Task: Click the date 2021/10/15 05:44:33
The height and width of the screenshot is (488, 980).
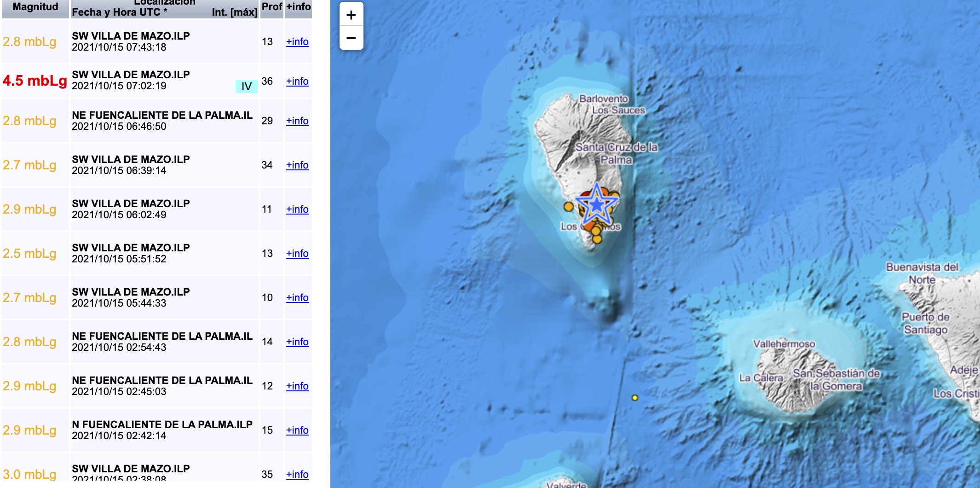Action: (119, 303)
